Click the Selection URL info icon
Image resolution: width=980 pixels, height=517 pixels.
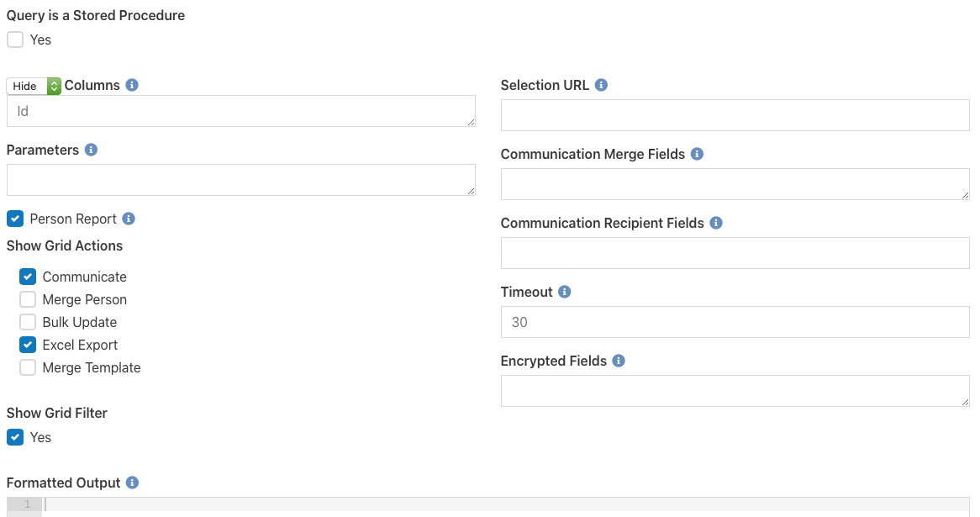pyautogui.click(x=601, y=85)
